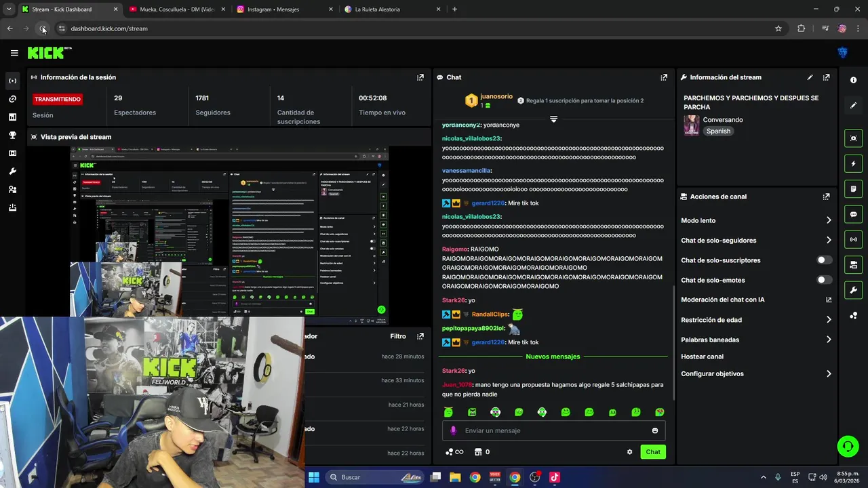Switch to the Instagram Mensajes browser tab
Viewport: 868px width, 488px height.
point(285,9)
